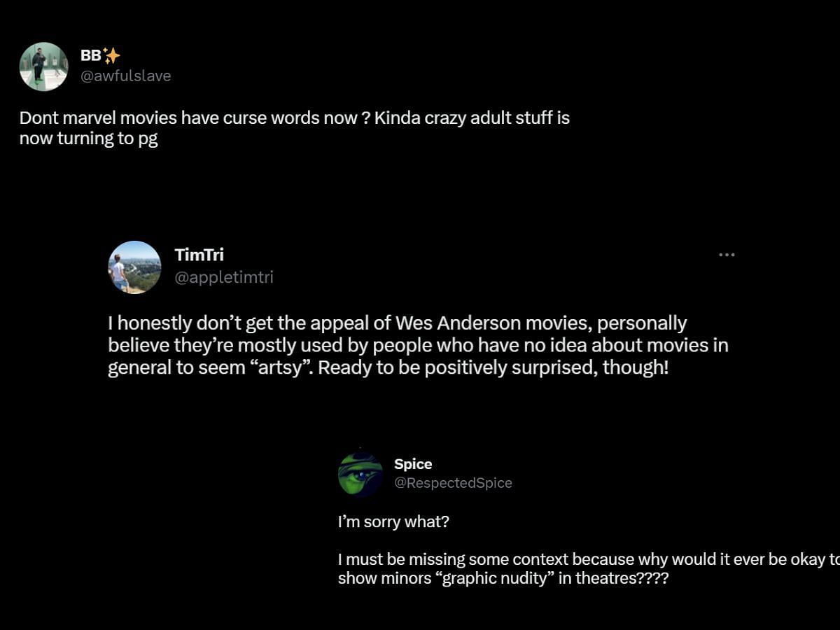Click the quoted word "artsy" in TimTri's tweet
This screenshot has height=630, width=840.
[x=286, y=367]
